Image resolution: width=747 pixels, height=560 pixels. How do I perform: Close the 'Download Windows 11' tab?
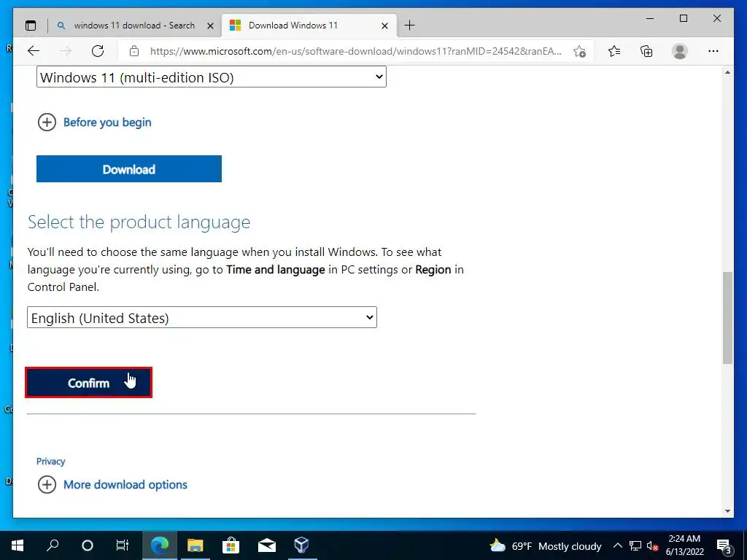[x=385, y=26]
